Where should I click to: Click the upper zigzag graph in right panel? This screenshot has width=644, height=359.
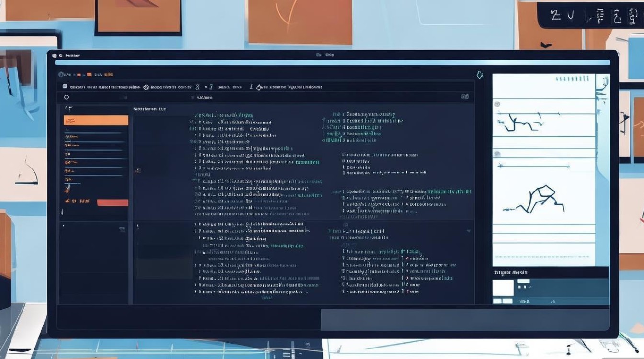(x=520, y=122)
